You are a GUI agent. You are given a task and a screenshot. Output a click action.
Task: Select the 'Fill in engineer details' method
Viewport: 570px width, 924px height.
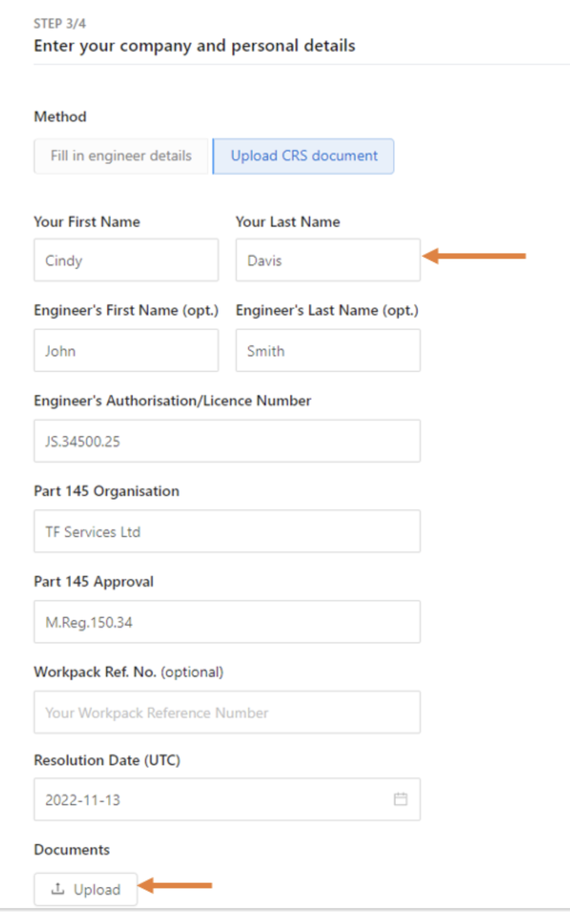pyautogui.click(x=121, y=156)
